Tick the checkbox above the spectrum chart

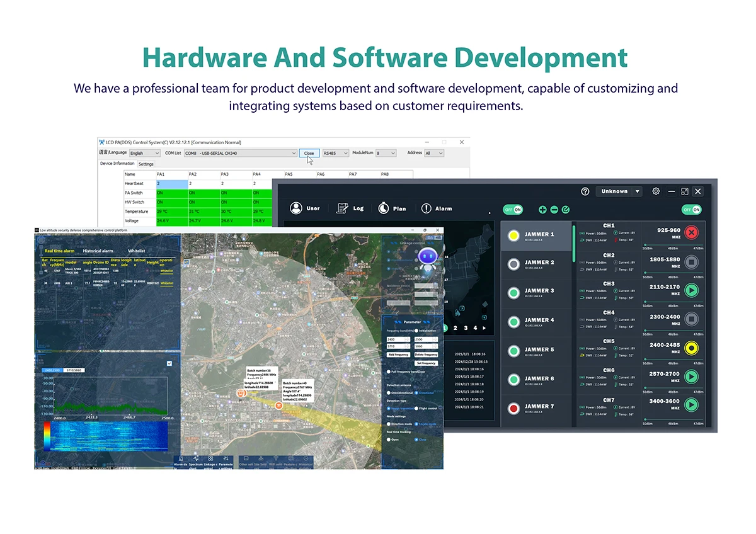tap(169, 363)
